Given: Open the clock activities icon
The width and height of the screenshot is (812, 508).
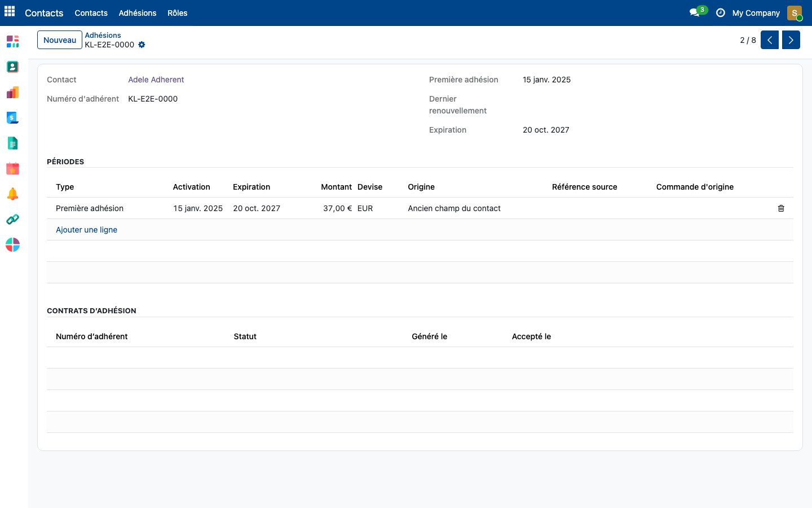Looking at the screenshot, I should click(720, 12).
